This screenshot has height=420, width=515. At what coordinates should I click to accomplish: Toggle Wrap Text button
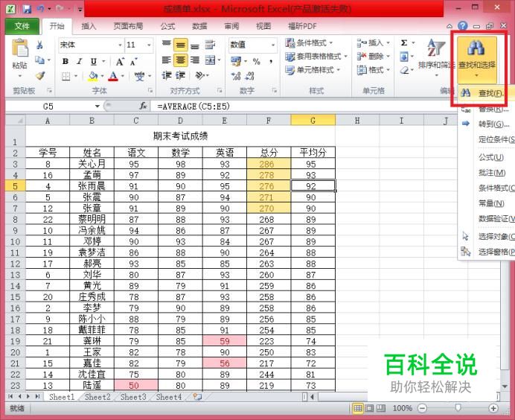210,45
